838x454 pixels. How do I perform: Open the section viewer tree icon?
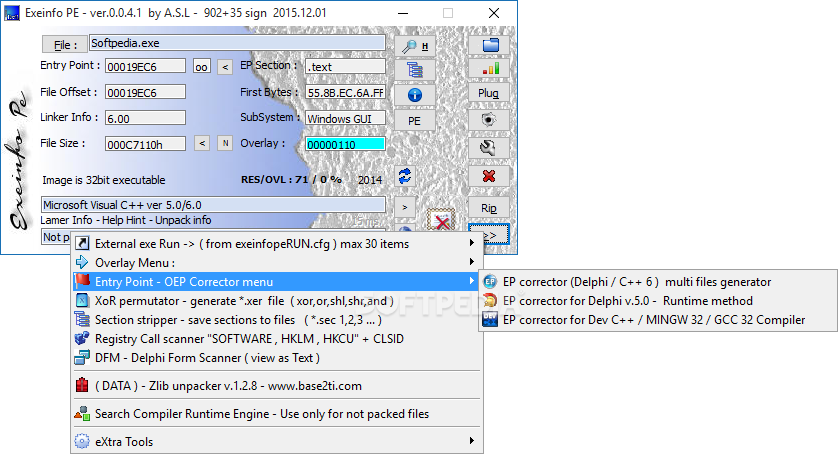click(x=415, y=70)
